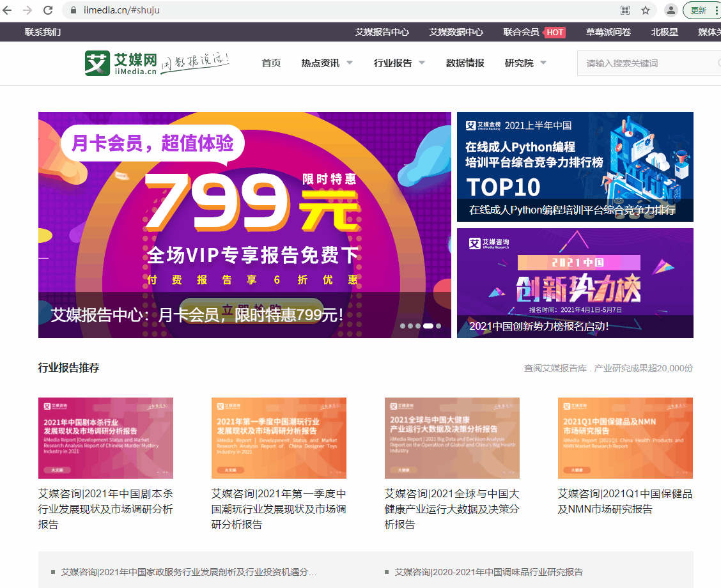721x588 pixels.
Task: Open the 联合会员 link
Action: 521,32
